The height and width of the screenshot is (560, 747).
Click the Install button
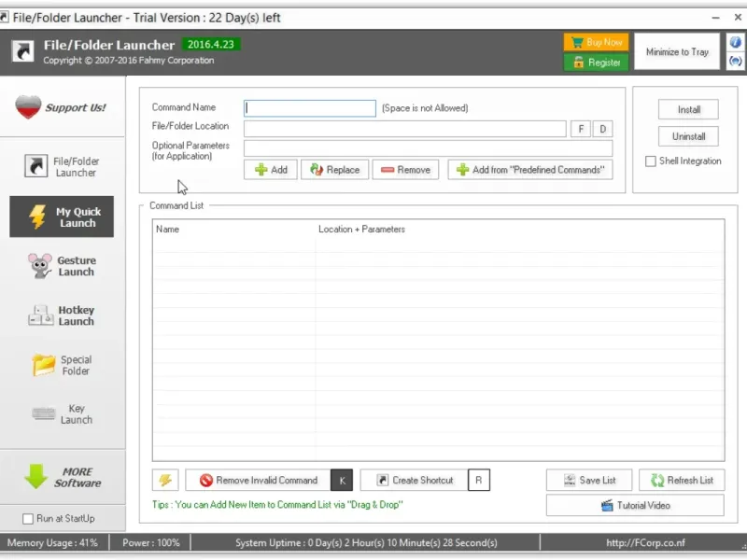(688, 110)
